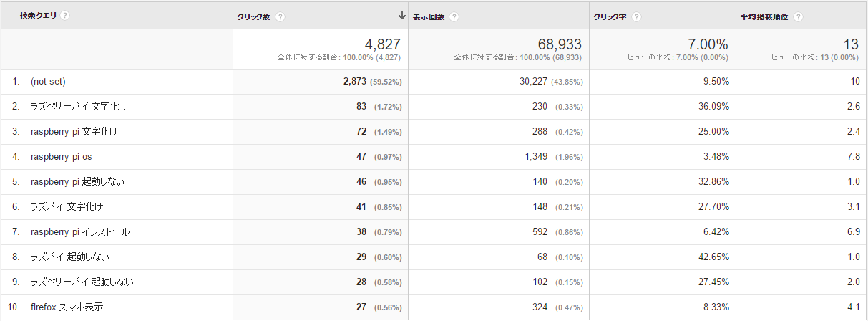Open query 'raspberry pi インストール'
This screenshot has height=321, width=868.
(x=80, y=231)
